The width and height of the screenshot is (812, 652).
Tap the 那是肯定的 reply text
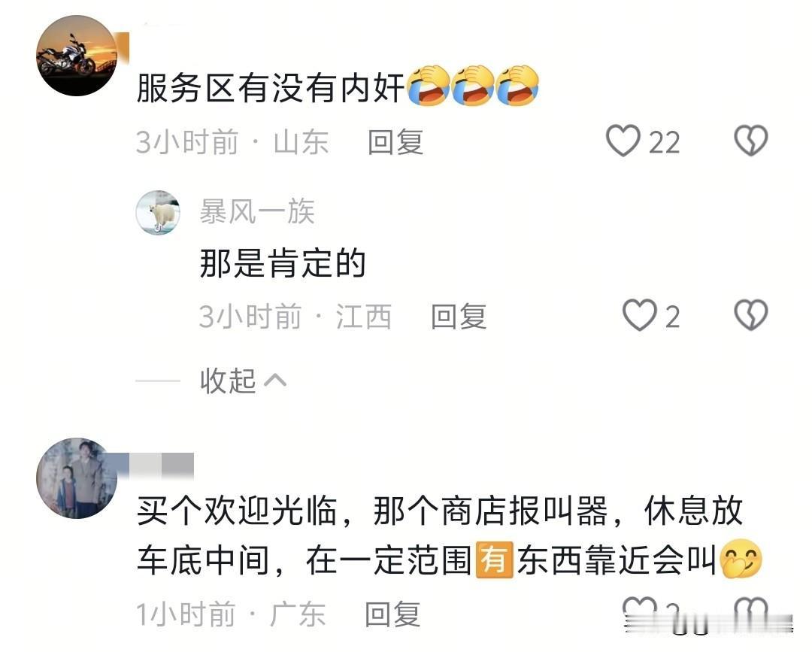pyautogui.click(x=283, y=263)
